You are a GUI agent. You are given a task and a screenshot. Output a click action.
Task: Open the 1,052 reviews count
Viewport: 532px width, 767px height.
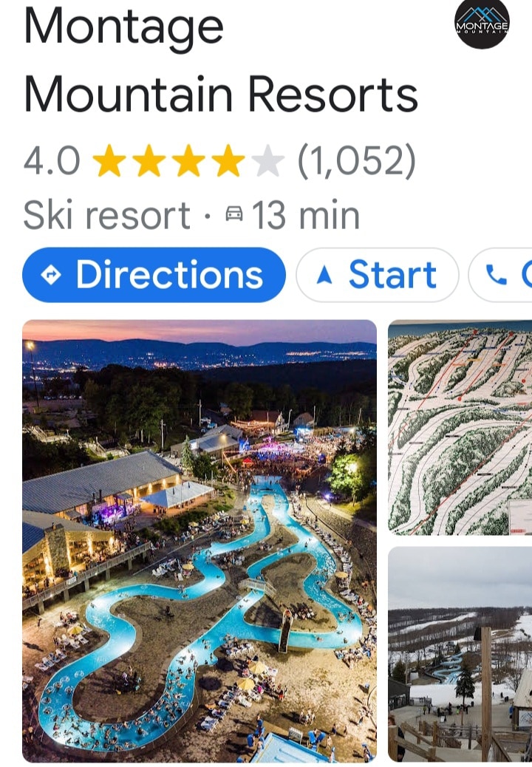357,160
